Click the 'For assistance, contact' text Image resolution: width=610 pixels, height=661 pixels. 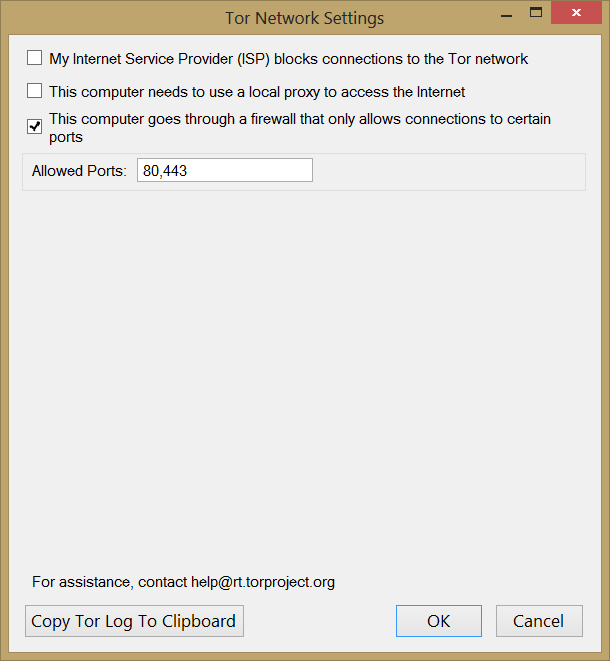[109, 582]
